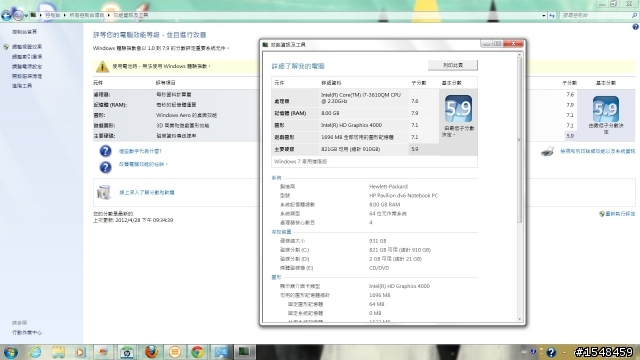Open Advanced tools sidebar link

(x=22, y=86)
